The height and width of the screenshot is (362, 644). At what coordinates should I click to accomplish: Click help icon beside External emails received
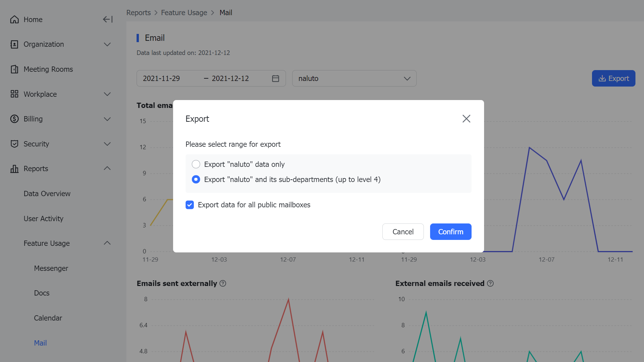[x=490, y=283]
